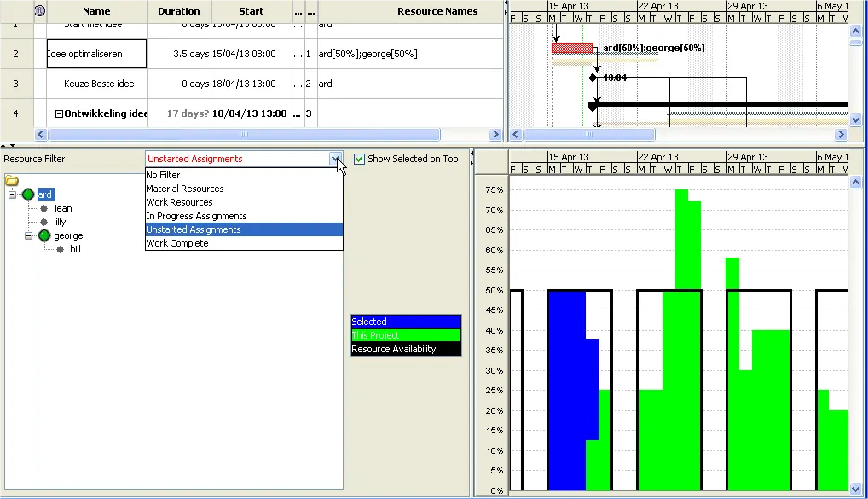
Task: Click the Gantt chart's left scroll arrow
Action: click(x=516, y=134)
